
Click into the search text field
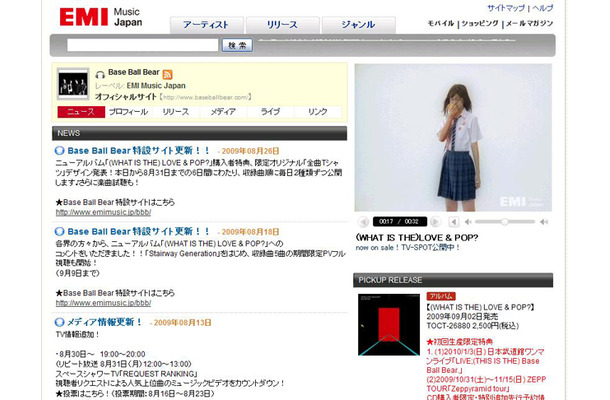142,45
